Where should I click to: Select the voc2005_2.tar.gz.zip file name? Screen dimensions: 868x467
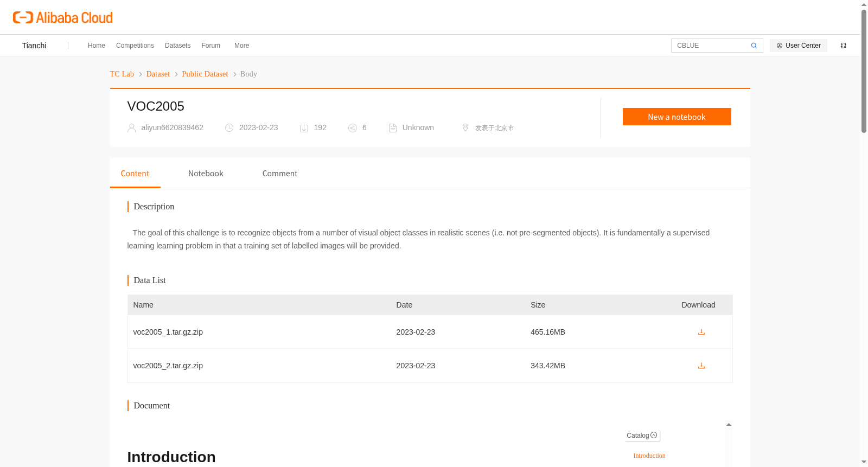pyautogui.click(x=168, y=366)
